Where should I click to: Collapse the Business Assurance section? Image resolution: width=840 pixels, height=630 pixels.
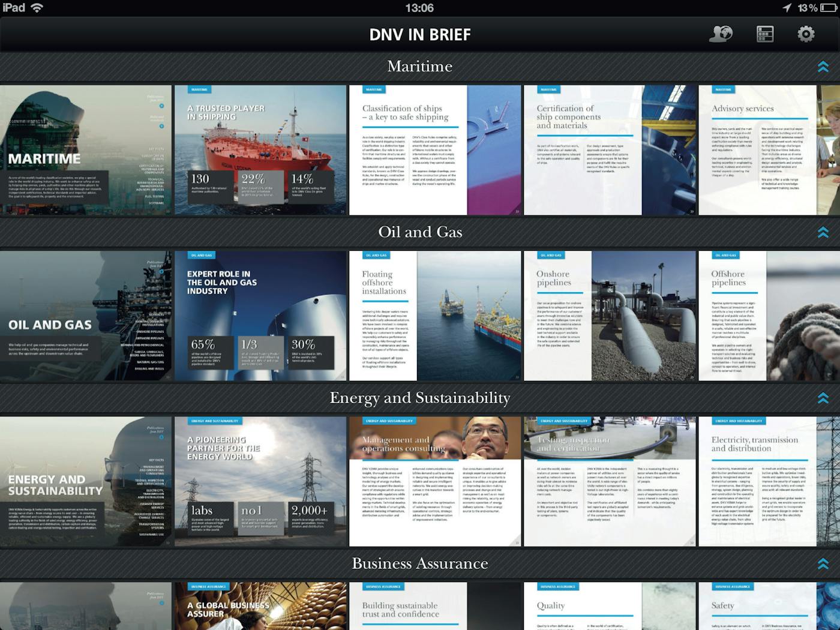point(823,563)
